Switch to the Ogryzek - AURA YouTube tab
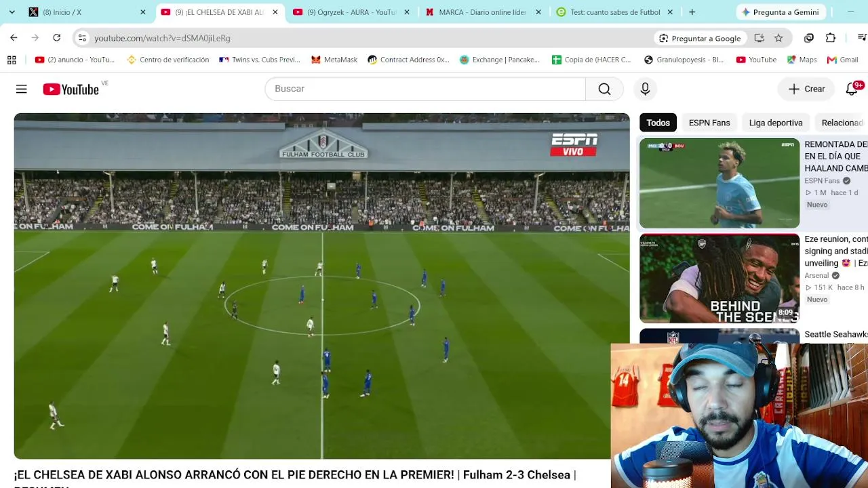 [350, 12]
